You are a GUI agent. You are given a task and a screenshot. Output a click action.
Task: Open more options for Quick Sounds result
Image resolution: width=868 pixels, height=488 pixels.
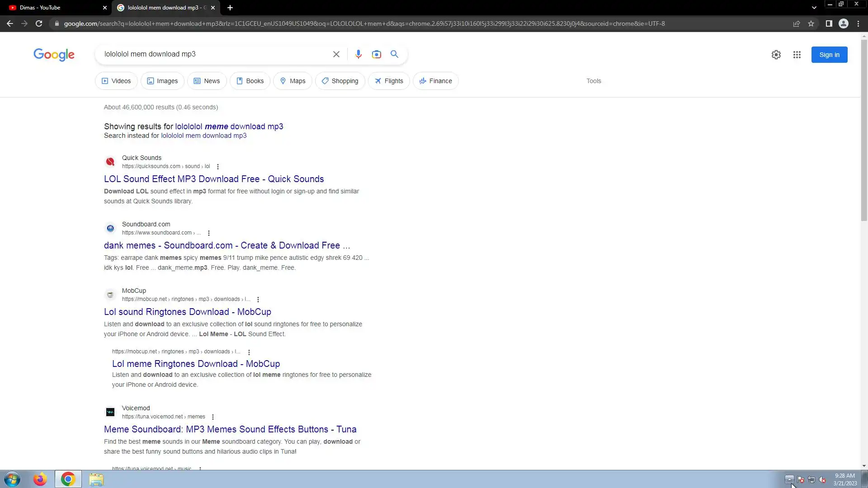pyautogui.click(x=218, y=167)
